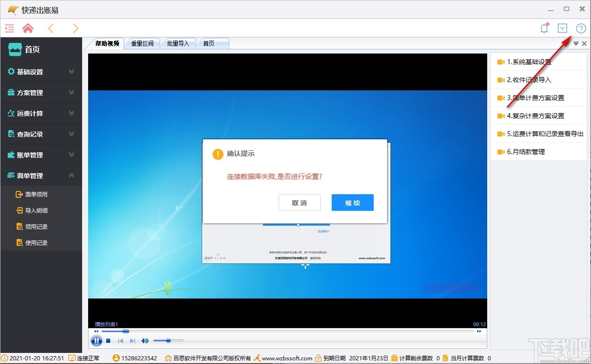Switch to the 重量区间 tab
This screenshot has width=591, height=364.
pyautogui.click(x=142, y=43)
